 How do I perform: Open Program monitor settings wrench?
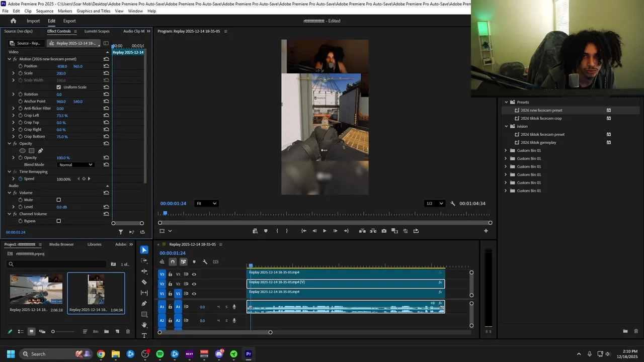click(453, 204)
